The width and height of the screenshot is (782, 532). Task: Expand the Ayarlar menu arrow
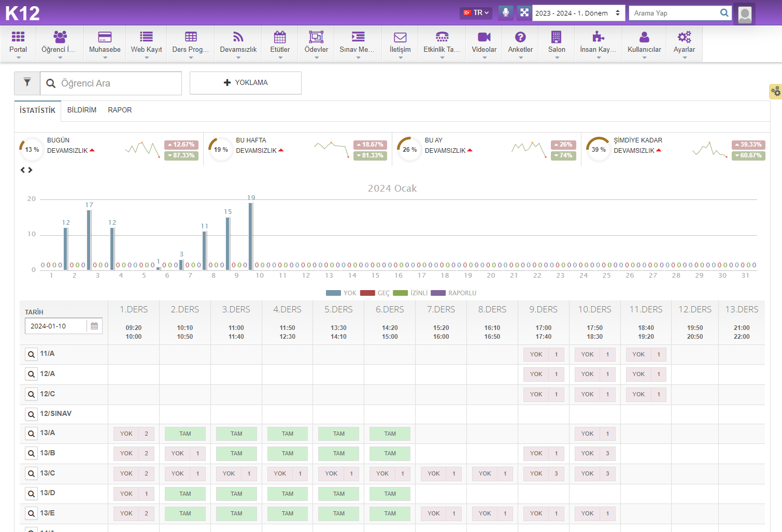[684, 57]
